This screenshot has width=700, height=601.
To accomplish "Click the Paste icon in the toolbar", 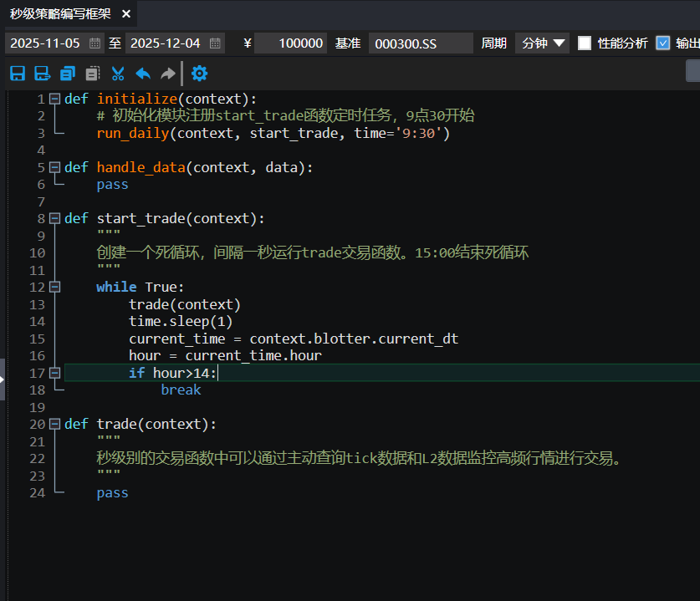I will coord(93,74).
